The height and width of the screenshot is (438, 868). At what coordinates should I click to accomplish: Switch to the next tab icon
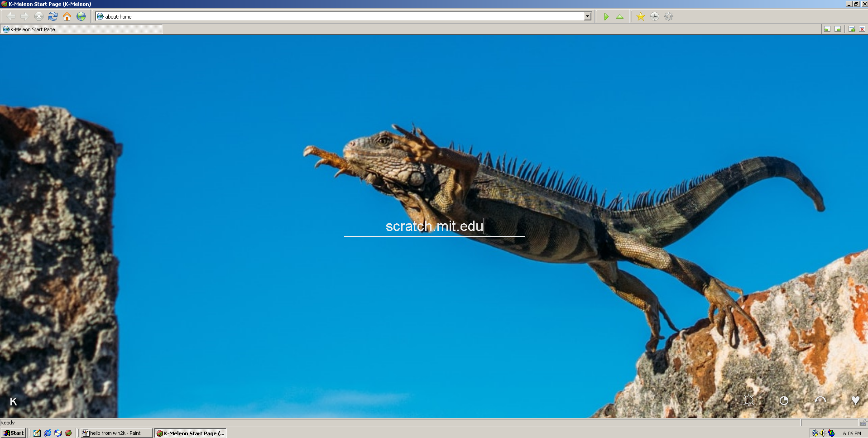pos(838,29)
